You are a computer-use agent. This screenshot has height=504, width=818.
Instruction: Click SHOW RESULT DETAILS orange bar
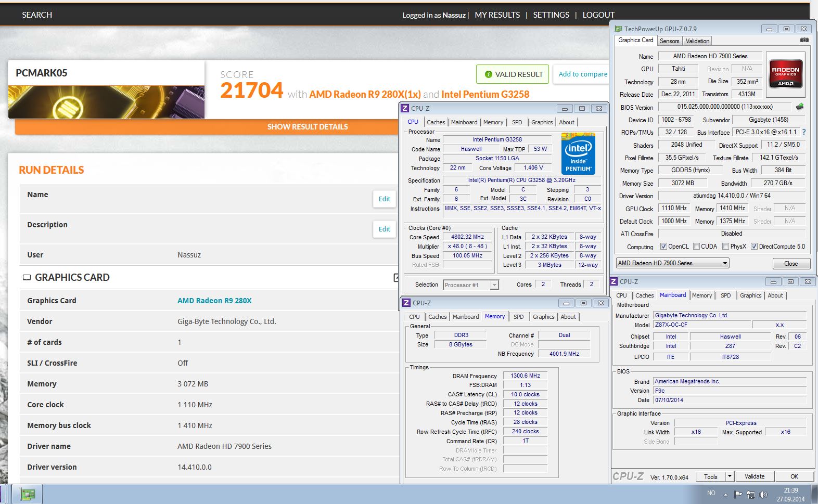coord(207,127)
